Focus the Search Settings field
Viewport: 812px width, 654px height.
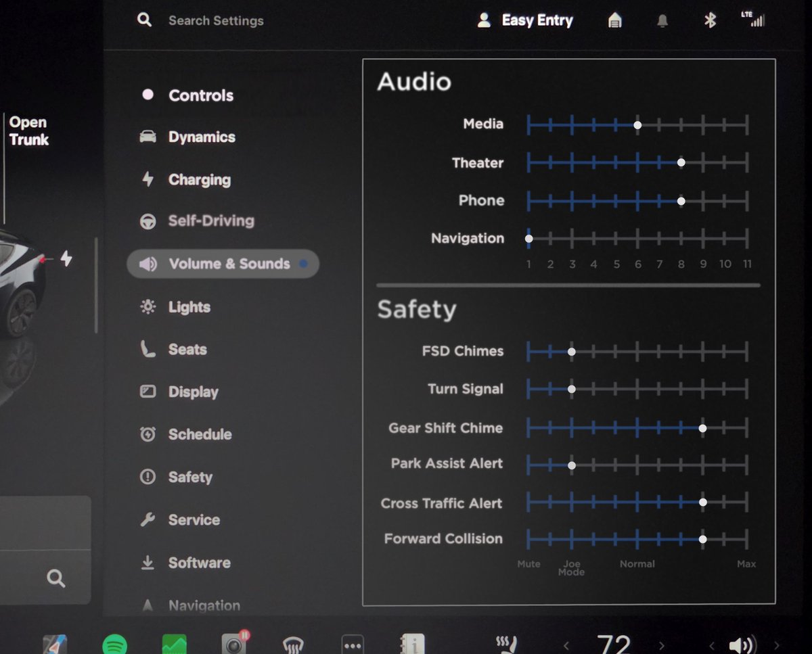[x=215, y=20]
